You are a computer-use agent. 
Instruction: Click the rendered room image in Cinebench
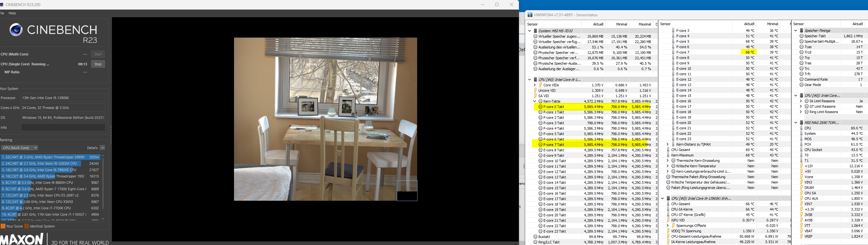click(x=326, y=119)
